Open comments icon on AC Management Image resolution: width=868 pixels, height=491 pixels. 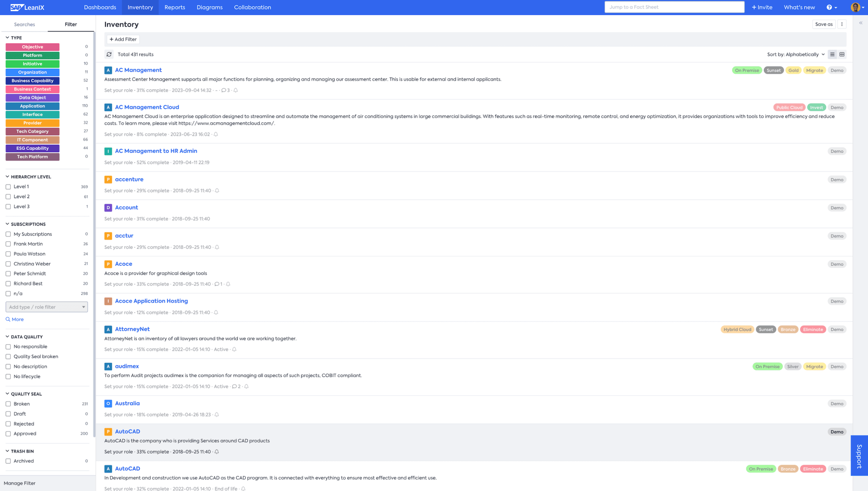point(223,90)
